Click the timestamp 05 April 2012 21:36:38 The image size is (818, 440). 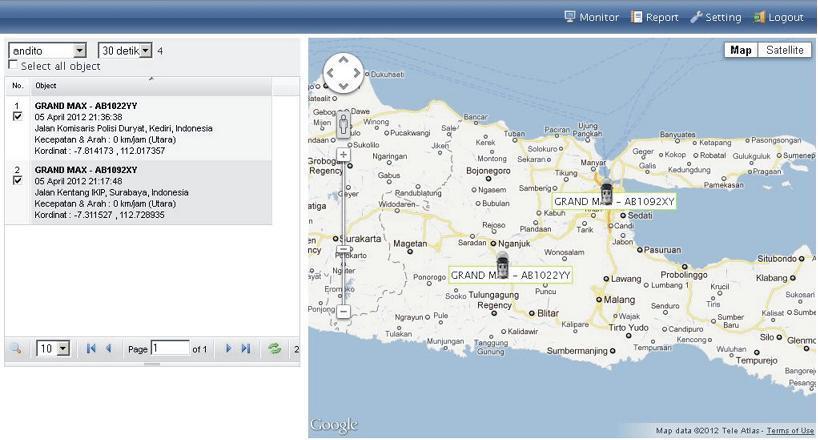tap(78, 117)
